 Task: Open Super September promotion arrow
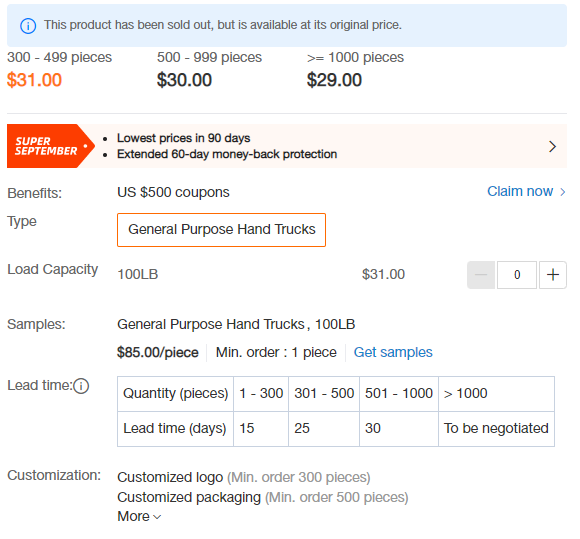[x=553, y=146]
